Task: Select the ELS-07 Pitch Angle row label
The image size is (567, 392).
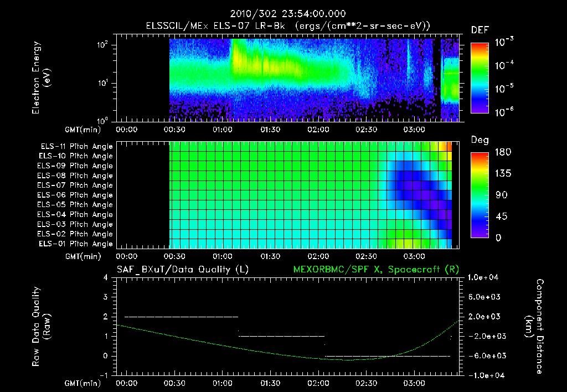Action: (x=75, y=185)
